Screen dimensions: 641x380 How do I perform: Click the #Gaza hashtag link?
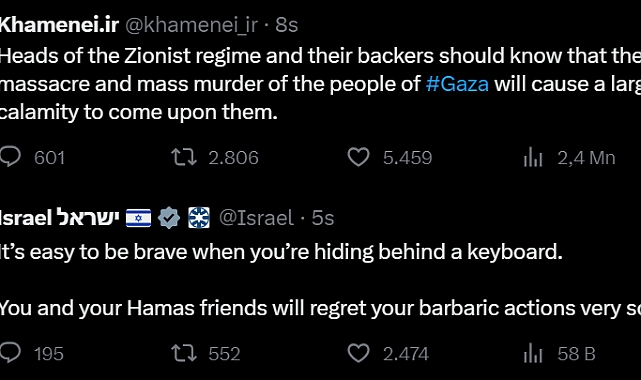(x=457, y=84)
